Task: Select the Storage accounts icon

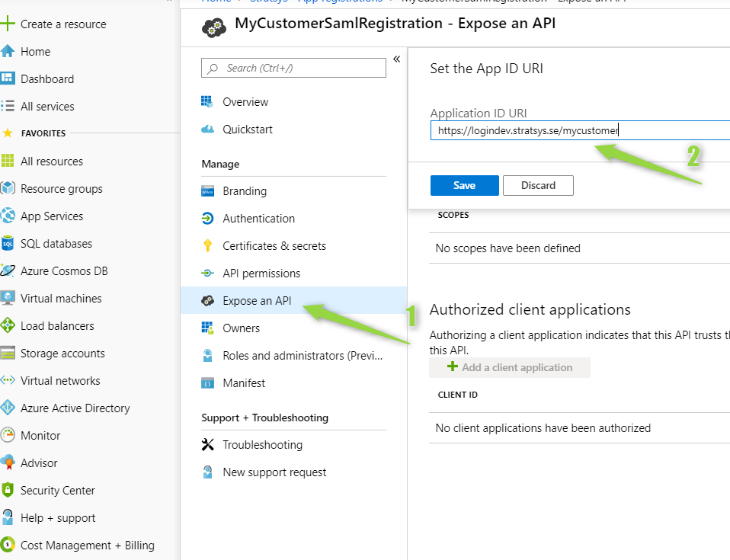Action: click(8, 354)
